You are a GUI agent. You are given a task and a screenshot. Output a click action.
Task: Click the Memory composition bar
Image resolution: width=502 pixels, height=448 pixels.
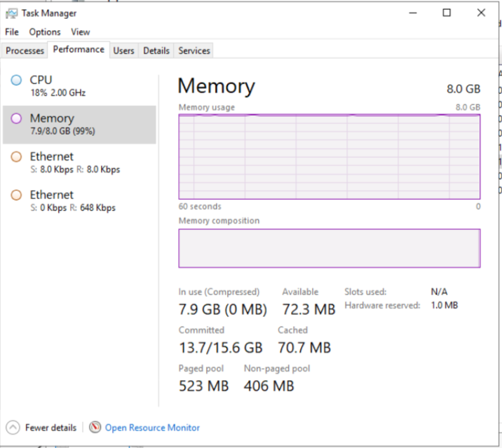coord(330,248)
